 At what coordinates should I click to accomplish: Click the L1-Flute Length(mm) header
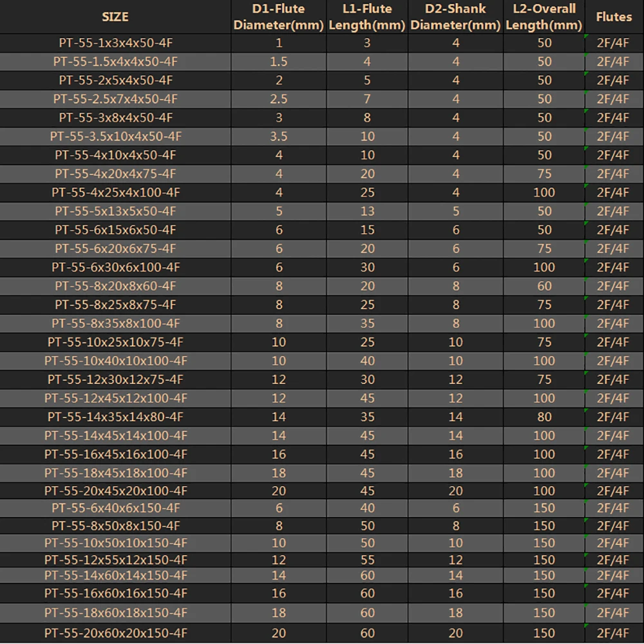click(x=367, y=17)
